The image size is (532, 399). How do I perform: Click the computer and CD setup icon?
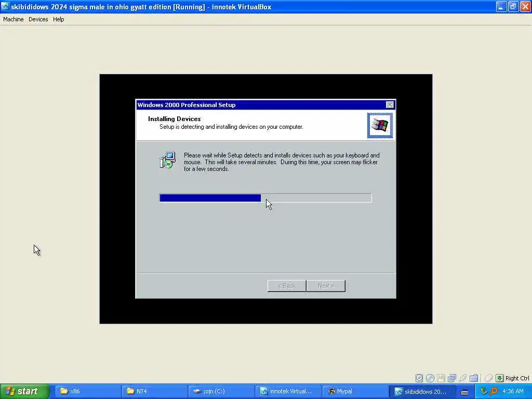tap(168, 160)
